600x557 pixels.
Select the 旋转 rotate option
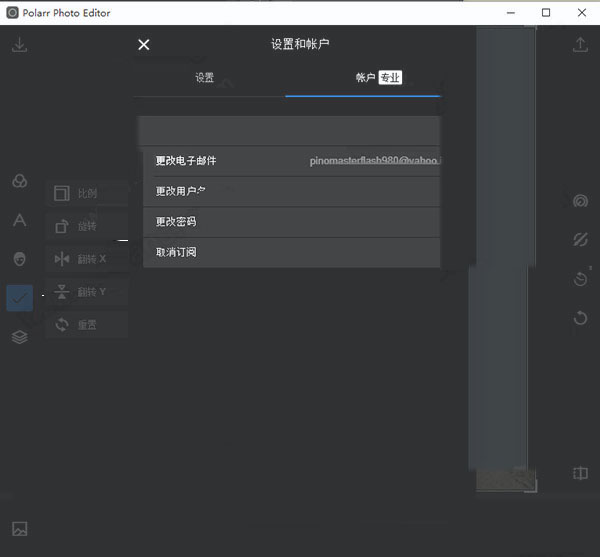(87, 226)
